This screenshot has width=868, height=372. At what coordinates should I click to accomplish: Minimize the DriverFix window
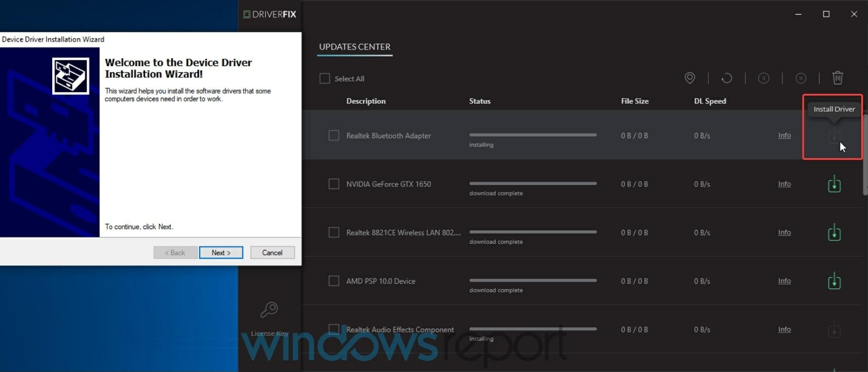point(798,14)
